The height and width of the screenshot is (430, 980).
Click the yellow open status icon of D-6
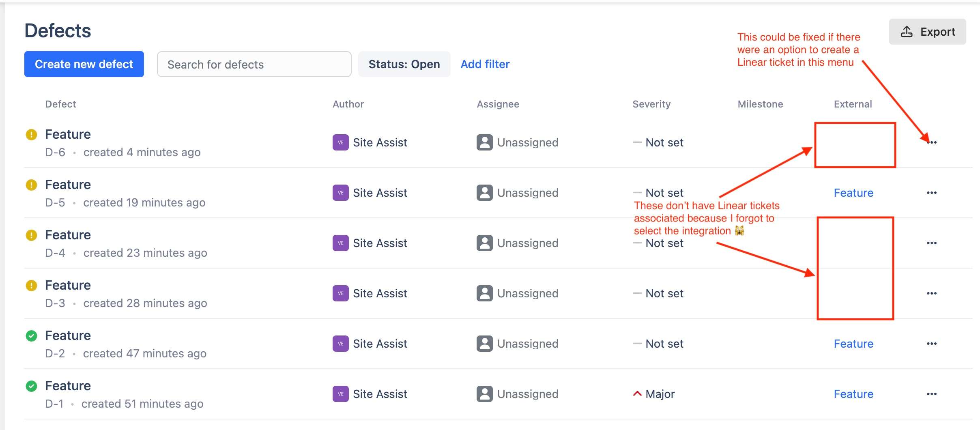(x=31, y=134)
